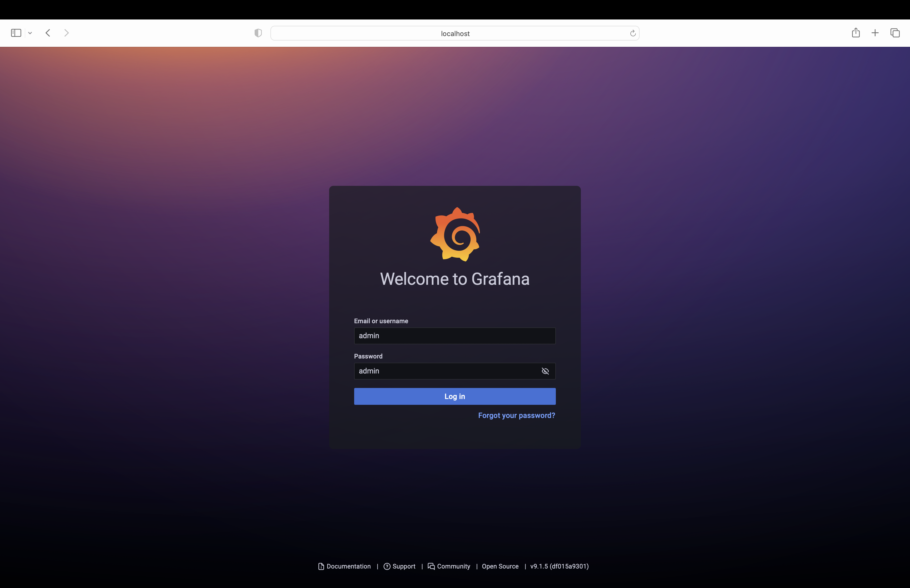
Task: Click the localhost address bar
Action: [x=454, y=33]
